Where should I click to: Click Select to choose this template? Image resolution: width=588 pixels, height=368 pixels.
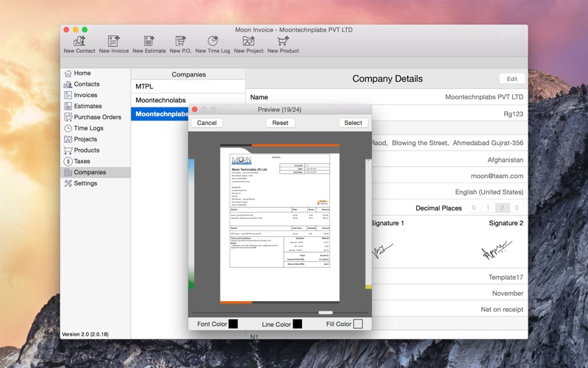tap(353, 123)
